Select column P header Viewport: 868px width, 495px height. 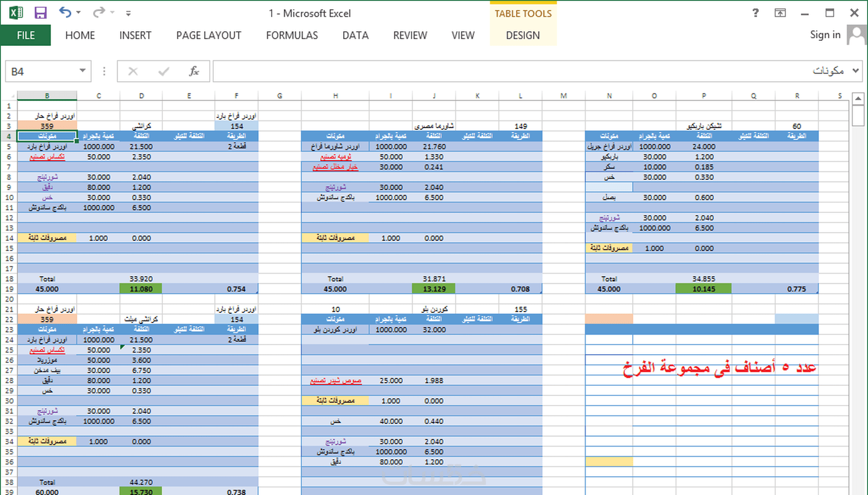(704, 95)
